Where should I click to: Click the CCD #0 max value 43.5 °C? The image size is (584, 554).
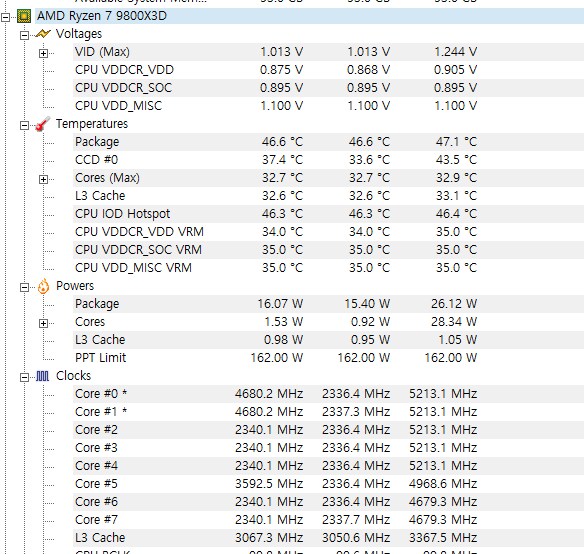click(456, 160)
